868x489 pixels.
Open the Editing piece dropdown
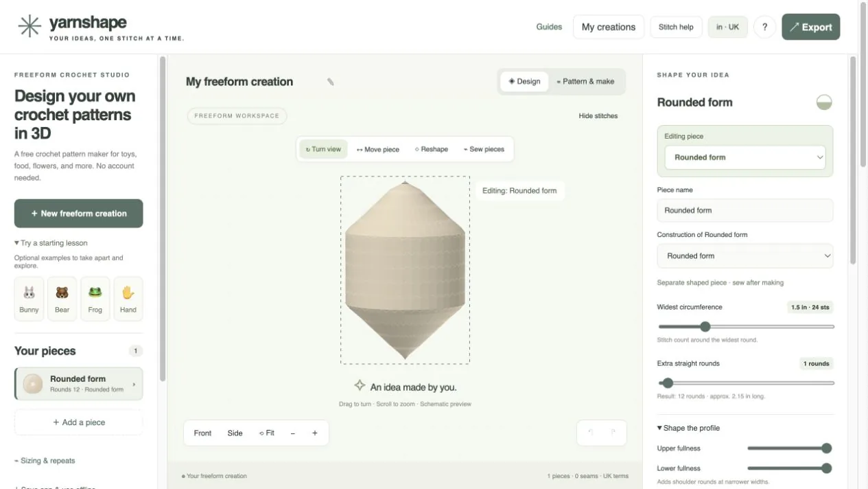[745, 157]
